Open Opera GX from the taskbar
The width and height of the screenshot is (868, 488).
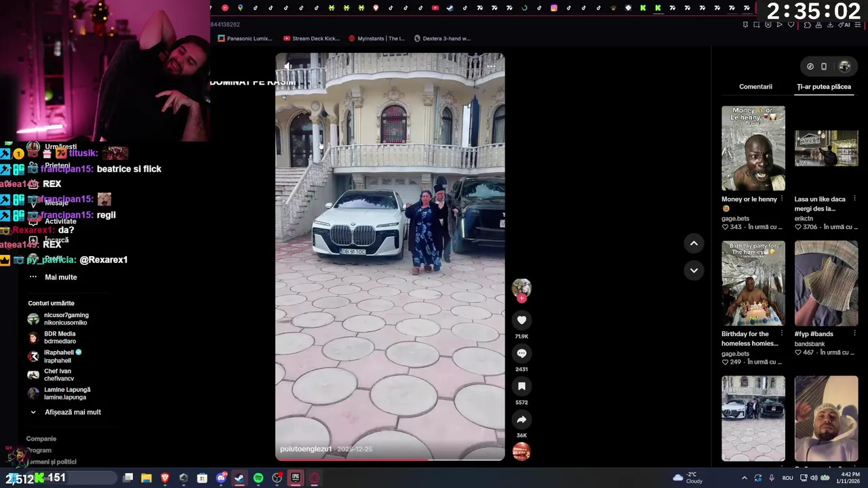coord(314,478)
